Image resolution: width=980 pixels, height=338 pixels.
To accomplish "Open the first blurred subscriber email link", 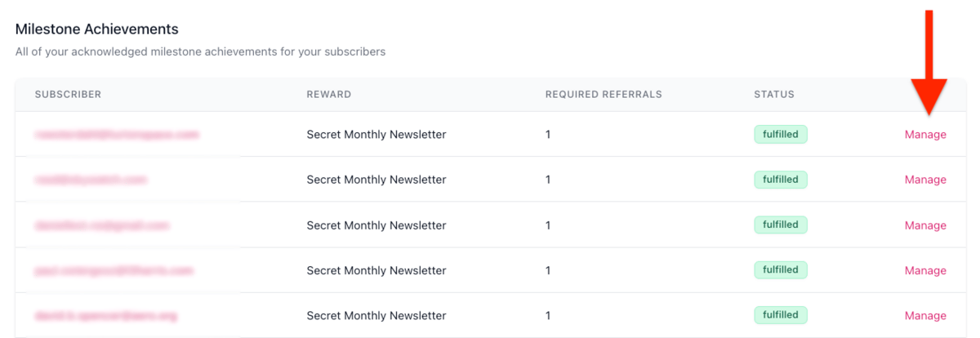I will tap(117, 134).
